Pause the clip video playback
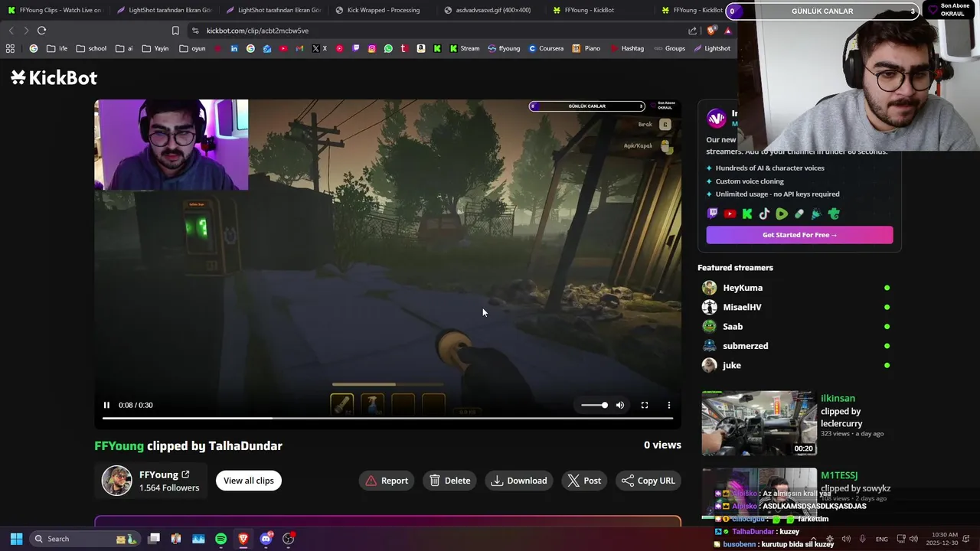Screen dimensions: 980x551 [106, 405]
